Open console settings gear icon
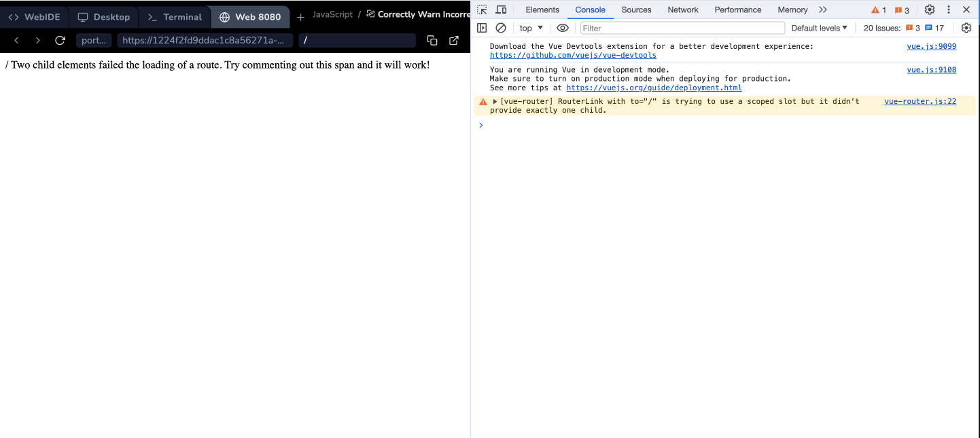 tap(966, 28)
